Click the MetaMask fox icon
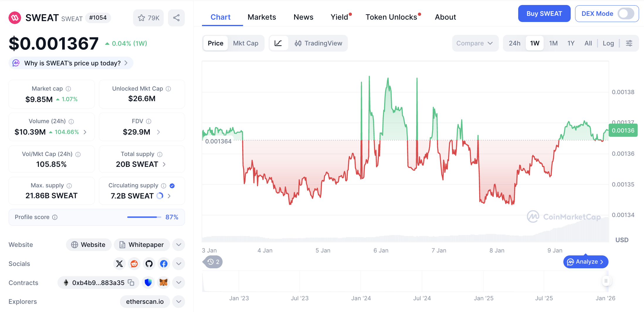The height and width of the screenshot is (312, 644). pyautogui.click(x=163, y=283)
